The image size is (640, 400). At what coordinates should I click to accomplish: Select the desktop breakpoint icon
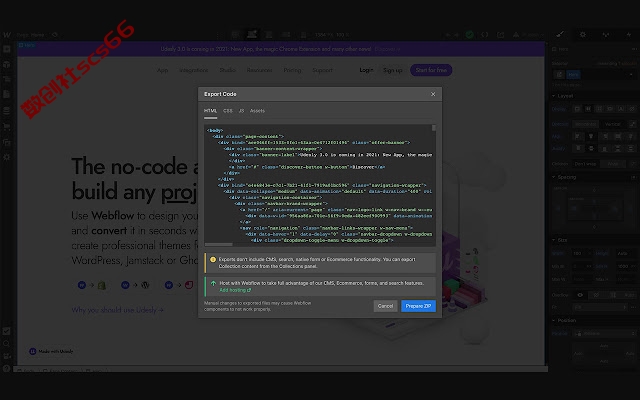click(x=252, y=34)
